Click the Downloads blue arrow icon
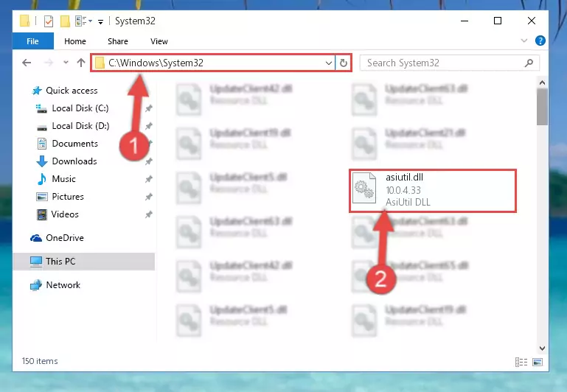 coord(42,161)
